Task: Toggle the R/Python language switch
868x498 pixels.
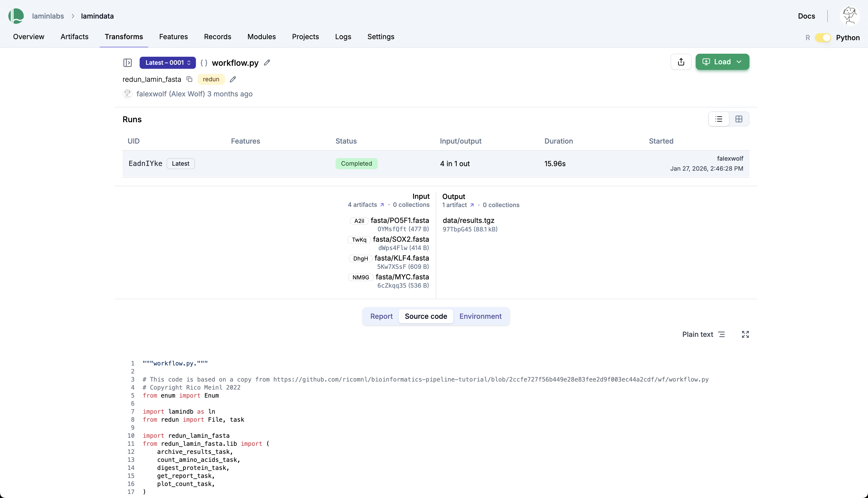Action: (823, 38)
